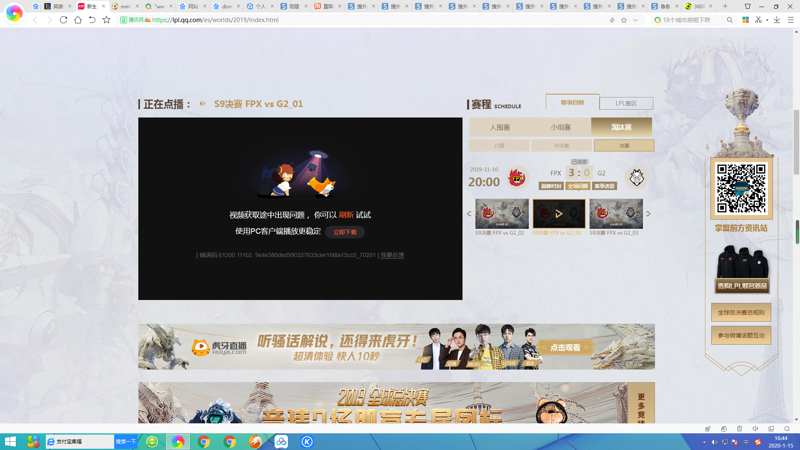800x450 pixels.
Task: Switch to the 直 tab with orange icon
Action: (327, 6)
